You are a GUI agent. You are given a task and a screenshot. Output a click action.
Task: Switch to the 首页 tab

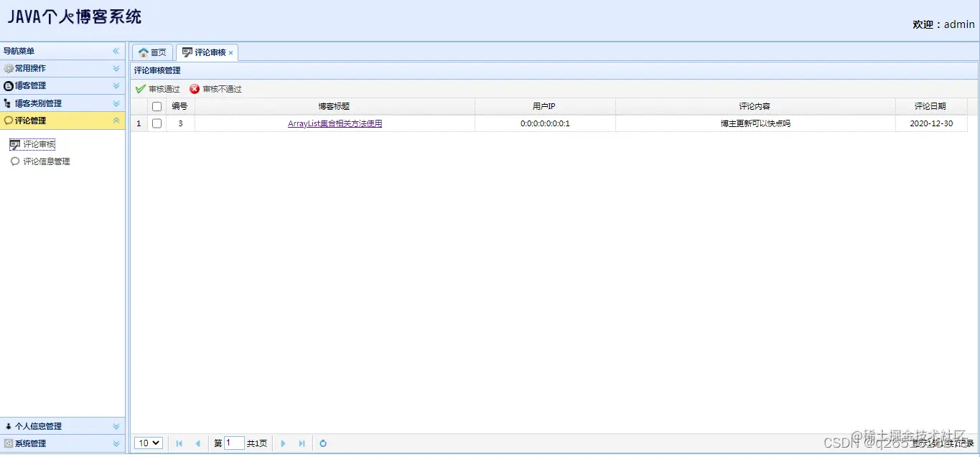click(x=152, y=52)
